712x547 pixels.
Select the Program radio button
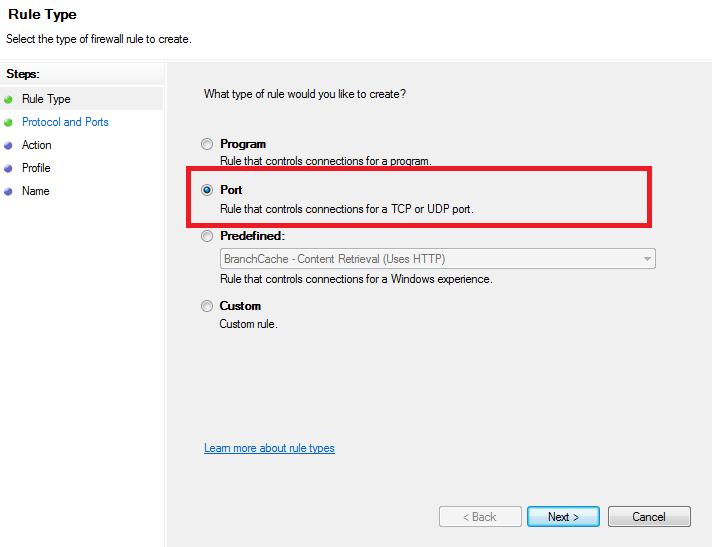[207, 144]
